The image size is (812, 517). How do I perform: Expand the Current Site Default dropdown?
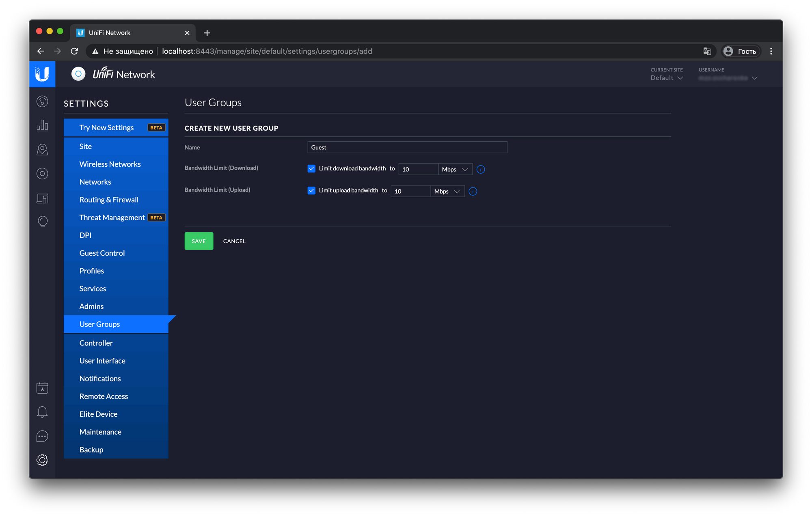click(x=667, y=78)
